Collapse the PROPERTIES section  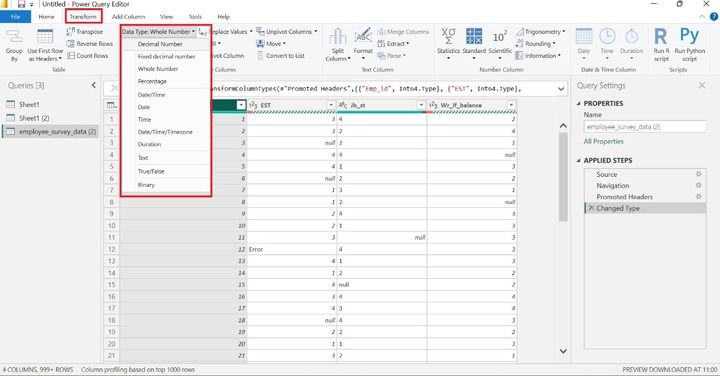579,103
